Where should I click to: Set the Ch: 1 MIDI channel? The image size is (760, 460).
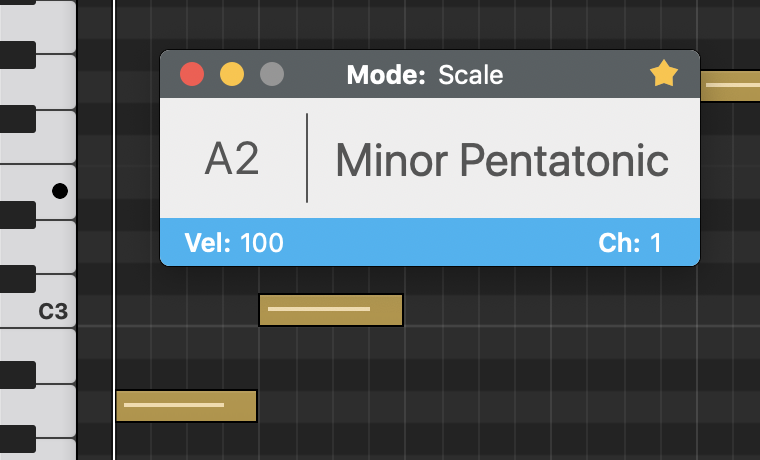630,242
